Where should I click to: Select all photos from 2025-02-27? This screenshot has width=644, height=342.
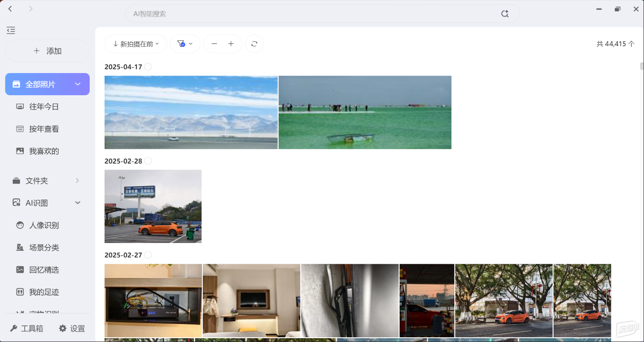[148, 255]
